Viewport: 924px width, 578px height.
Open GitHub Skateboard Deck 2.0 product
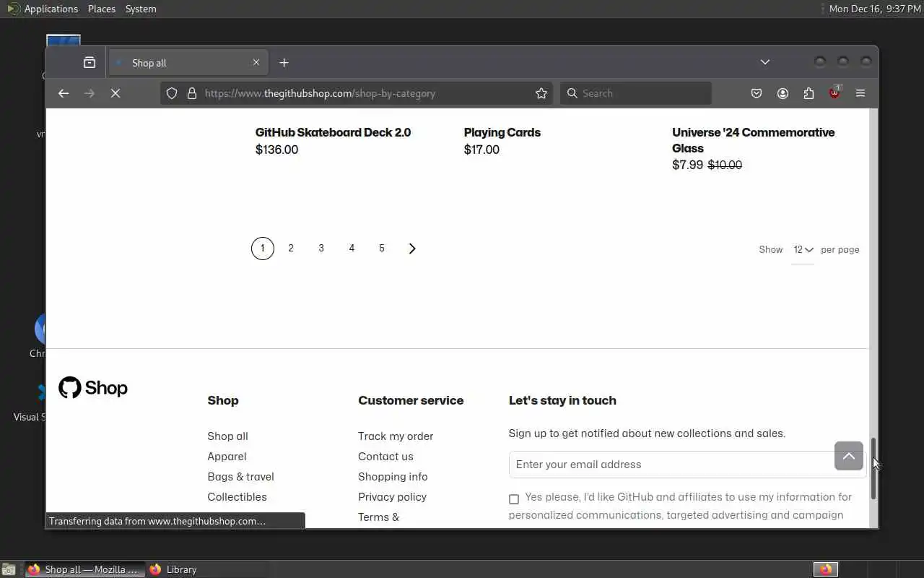tap(333, 132)
